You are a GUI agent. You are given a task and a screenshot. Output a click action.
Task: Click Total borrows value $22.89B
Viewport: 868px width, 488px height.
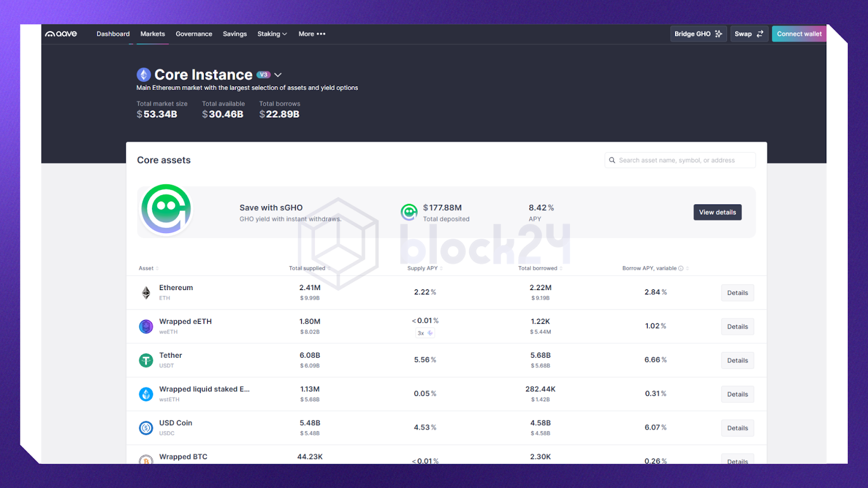[x=279, y=114]
